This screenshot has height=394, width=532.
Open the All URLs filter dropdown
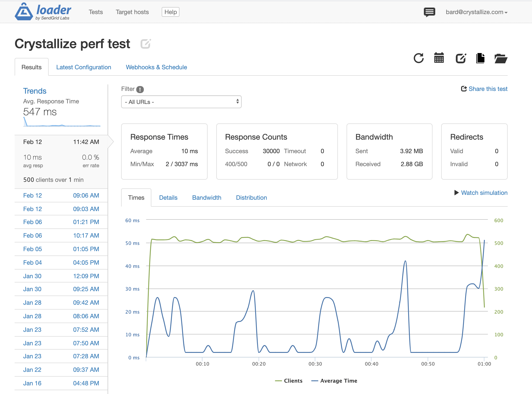click(x=181, y=102)
